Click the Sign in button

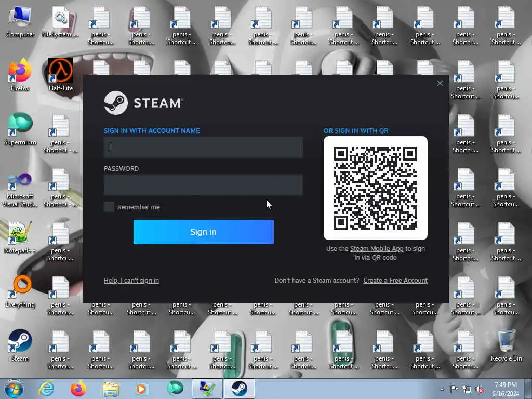click(x=204, y=232)
